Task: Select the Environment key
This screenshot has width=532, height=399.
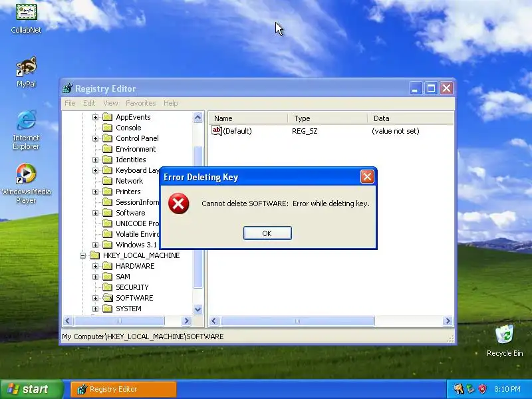Action: (x=136, y=149)
